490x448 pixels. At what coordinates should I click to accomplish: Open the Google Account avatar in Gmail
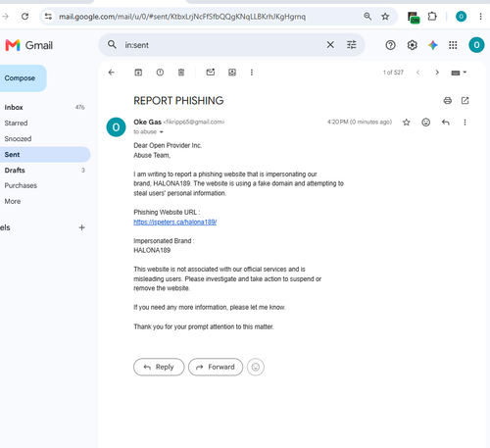point(476,45)
